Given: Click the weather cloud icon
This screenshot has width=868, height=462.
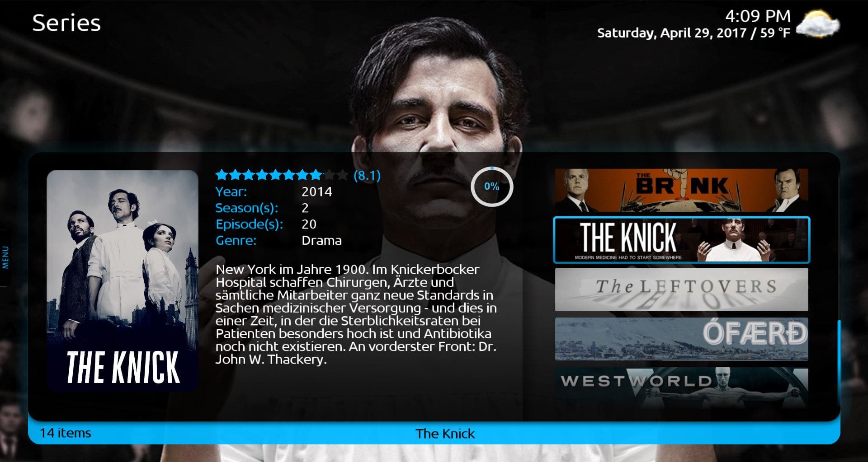Looking at the screenshot, I should point(817,24).
